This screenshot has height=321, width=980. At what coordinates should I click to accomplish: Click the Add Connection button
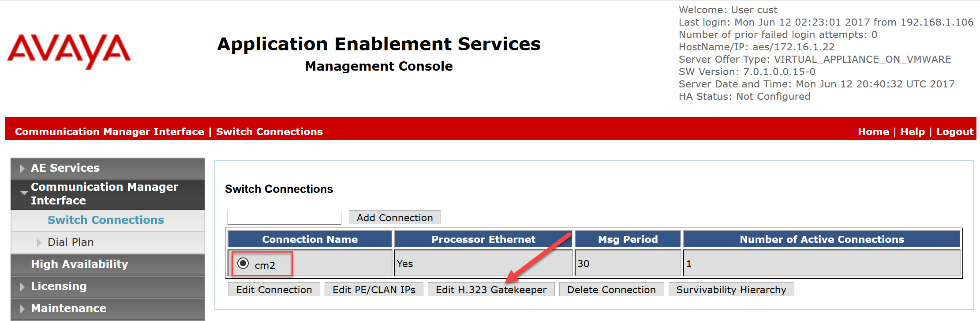[x=395, y=217]
